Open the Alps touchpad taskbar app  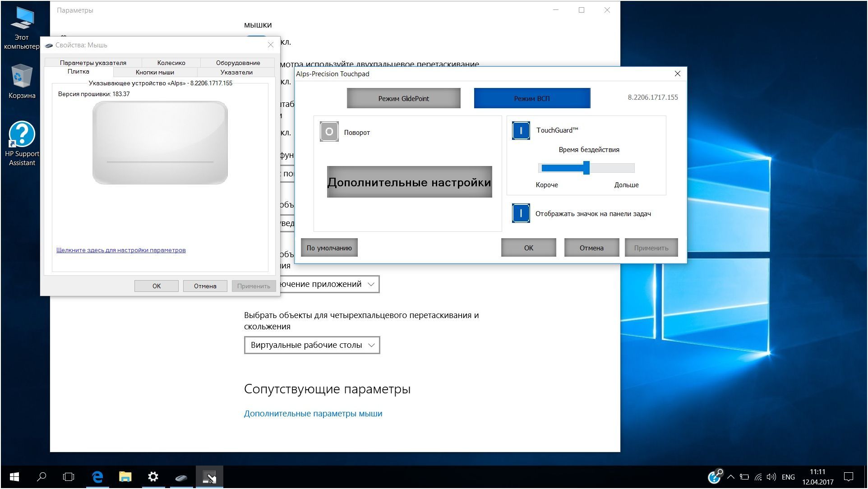(209, 477)
